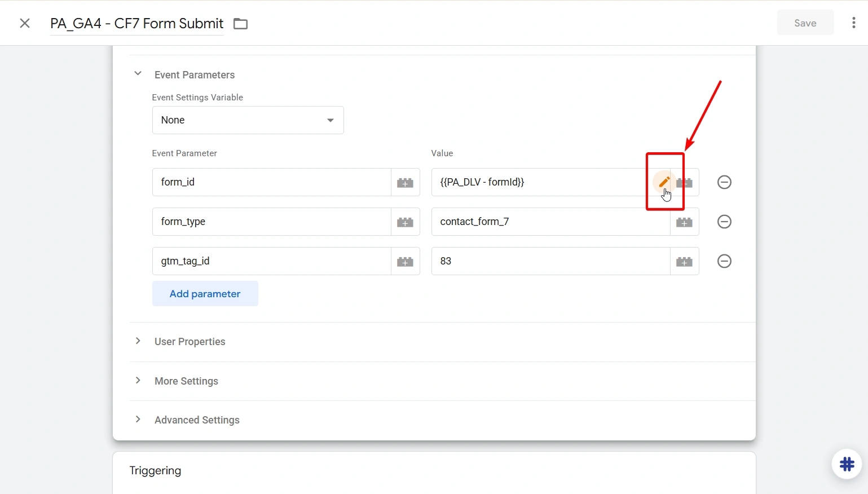This screenshot has width=868, height=494.
Task: Click the contact_form_7 value field
Action: click(550, 222)
